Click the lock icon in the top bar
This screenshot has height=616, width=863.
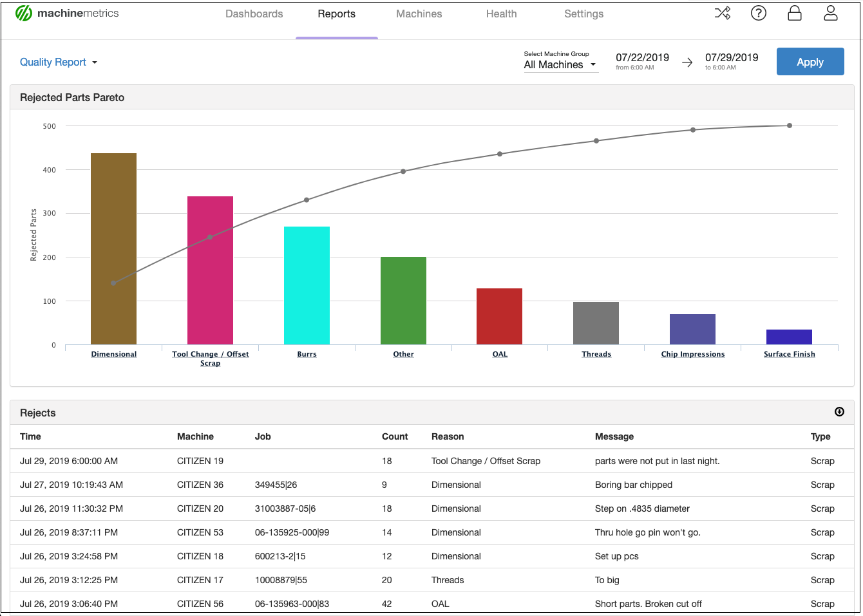795,13
